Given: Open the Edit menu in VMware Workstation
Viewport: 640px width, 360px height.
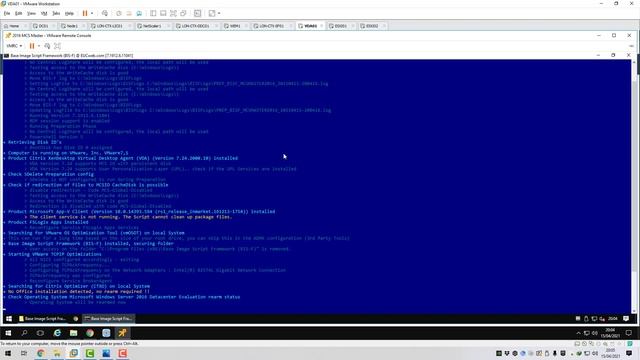Looking at the screenshot, I should point(18,13).
